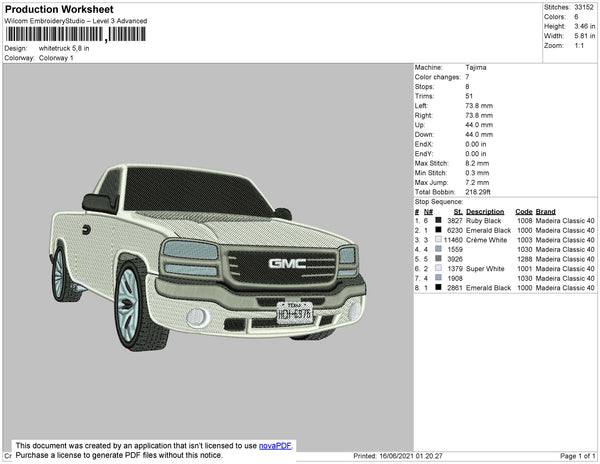The width and height of the screenshot is (600, 464).
Task: Click the Zoom value 1:1
Action: (579, 46)
